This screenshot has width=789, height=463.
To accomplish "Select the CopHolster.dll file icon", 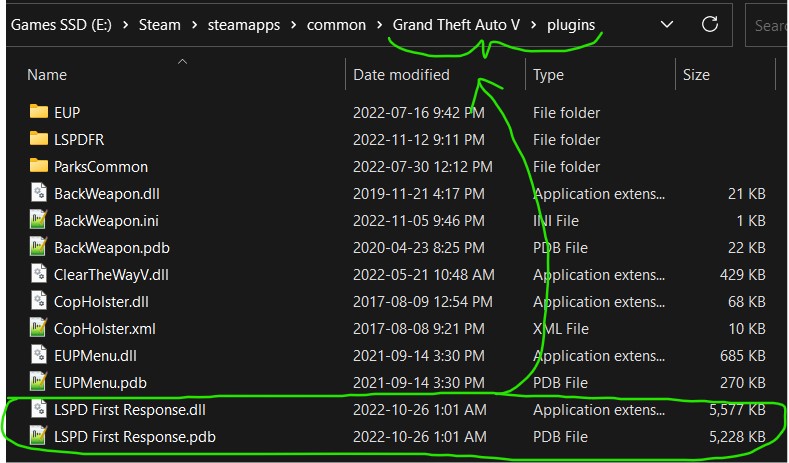I will pyautogui.click(x=39, y=301).
